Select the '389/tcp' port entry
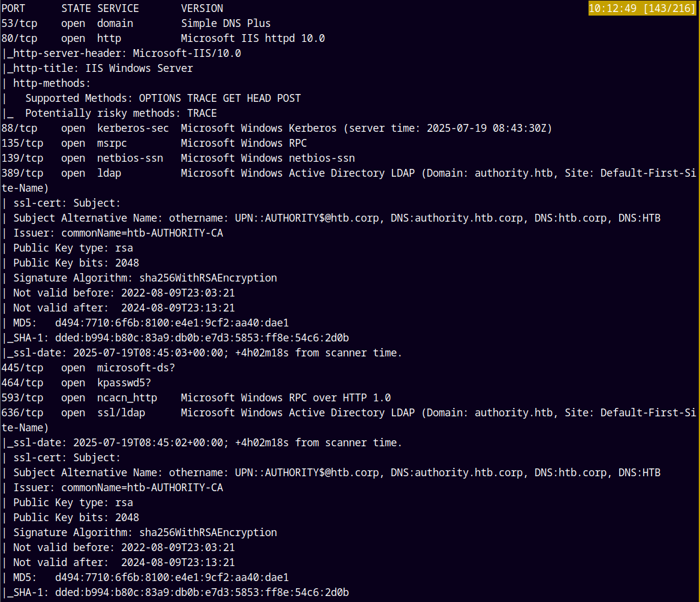700x602 pixels. pos(22,173)
